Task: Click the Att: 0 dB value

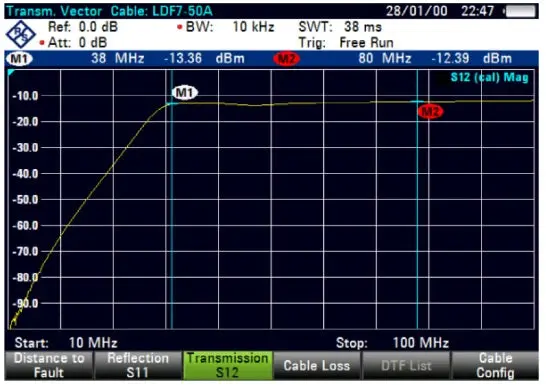Action: click(77, 43)
